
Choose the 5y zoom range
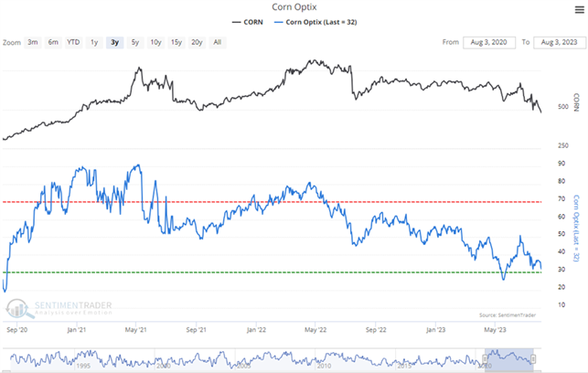134,42
